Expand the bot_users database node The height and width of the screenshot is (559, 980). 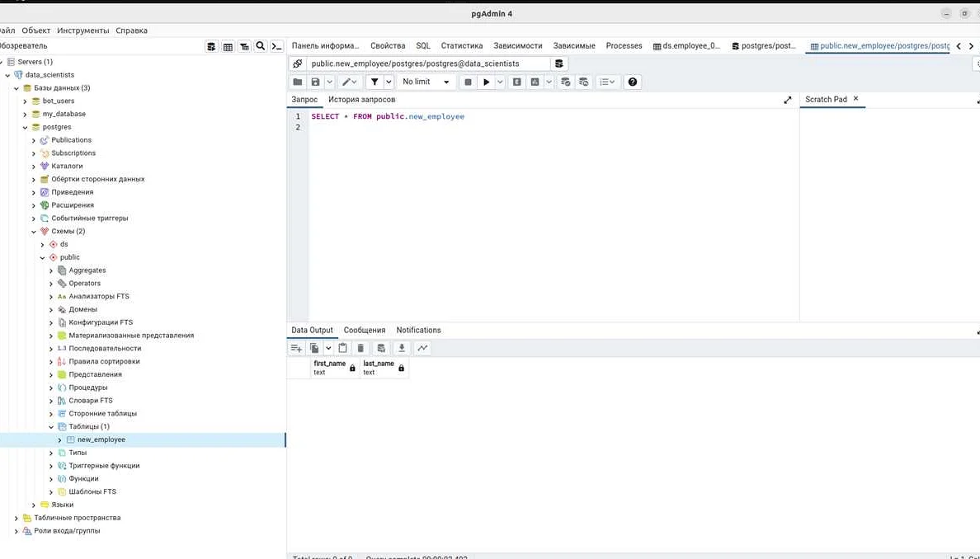click(x=25, y=101)
